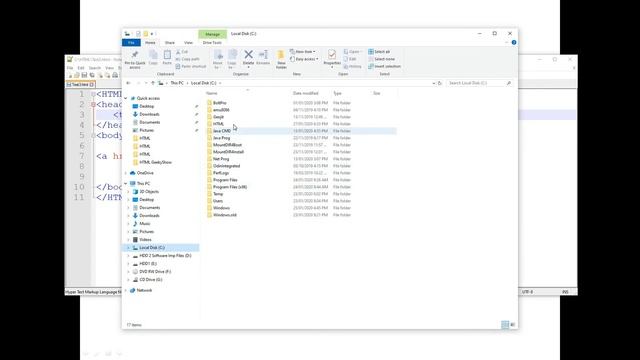The height and width of the screenshot is (360, 640).
Task: Click the Manage contextual tab
Action: [212, 34]
